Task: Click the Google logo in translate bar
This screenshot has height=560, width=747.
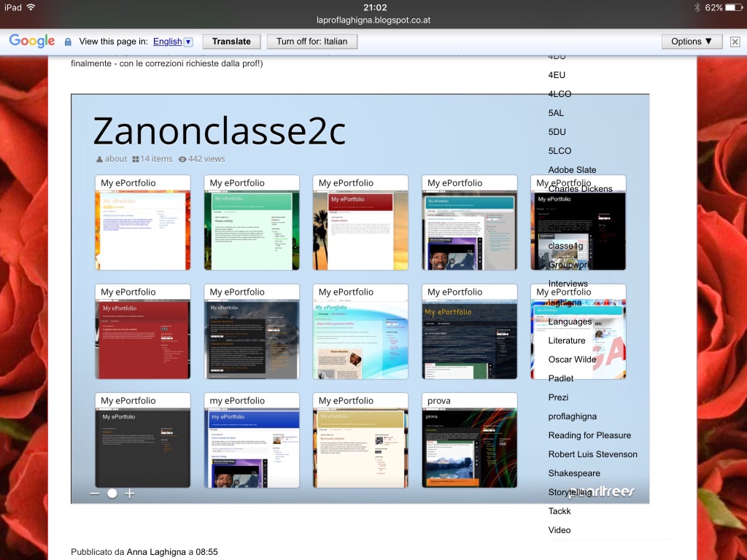Action: click(32, 42)
